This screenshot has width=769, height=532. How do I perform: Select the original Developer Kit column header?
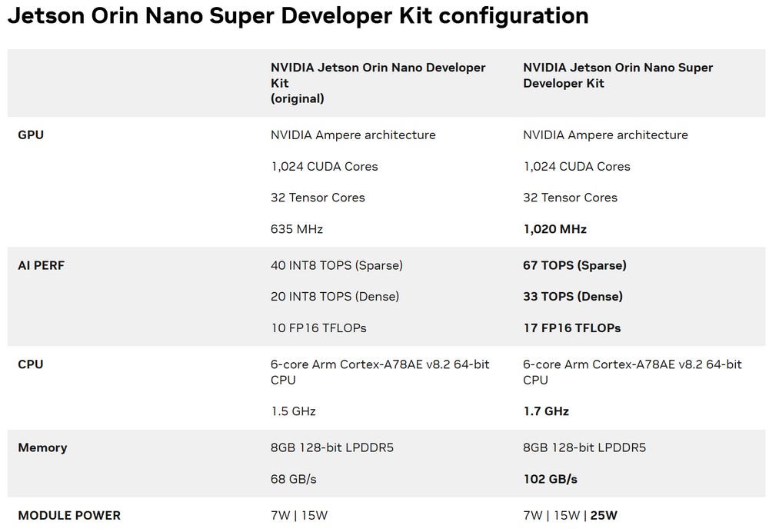[378, 82]
